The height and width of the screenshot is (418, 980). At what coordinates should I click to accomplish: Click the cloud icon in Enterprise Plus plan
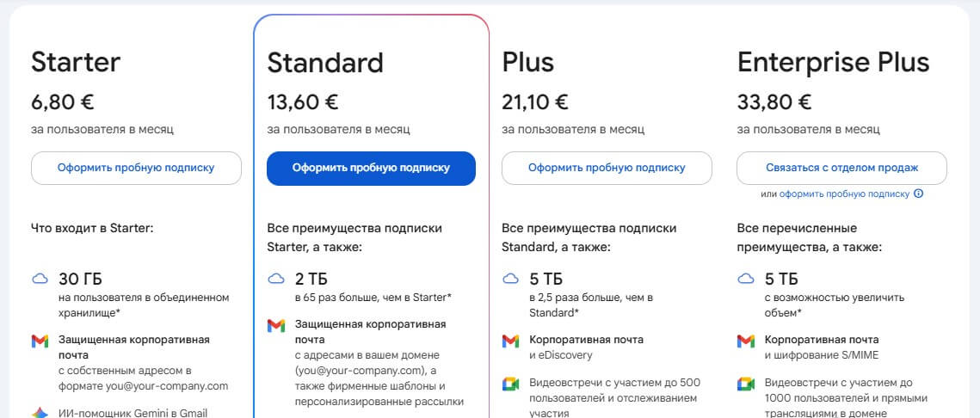click(x=746, y=279)
